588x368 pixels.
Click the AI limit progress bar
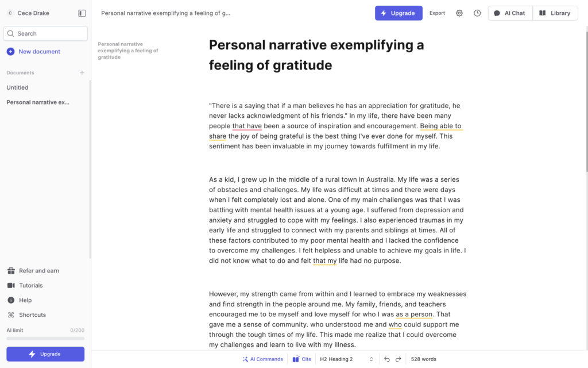point(45,338)
